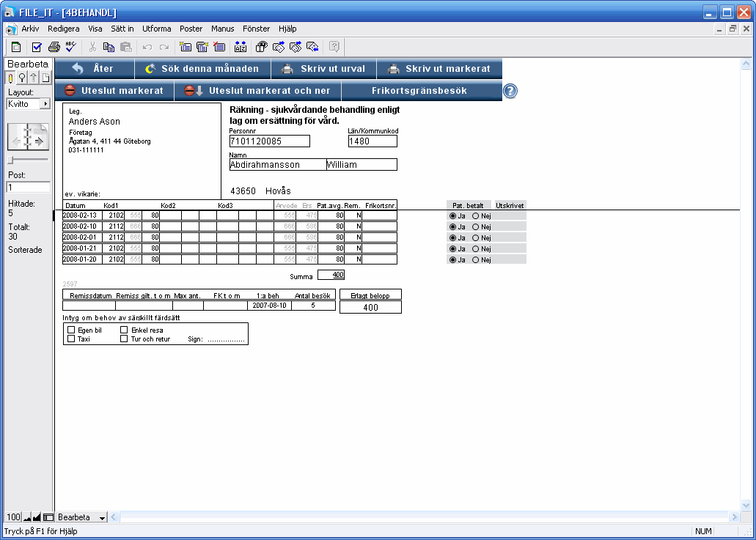Click the Erlagt belopp value 400
This screenshot has width=756, height=540.
(x=370, y=307)
